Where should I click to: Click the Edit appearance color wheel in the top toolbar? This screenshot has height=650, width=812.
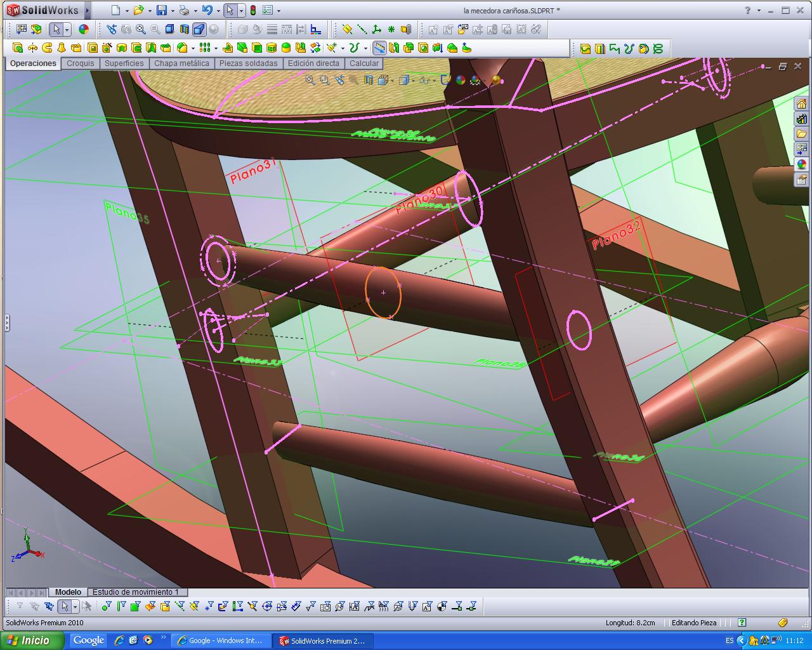point(84,29)
